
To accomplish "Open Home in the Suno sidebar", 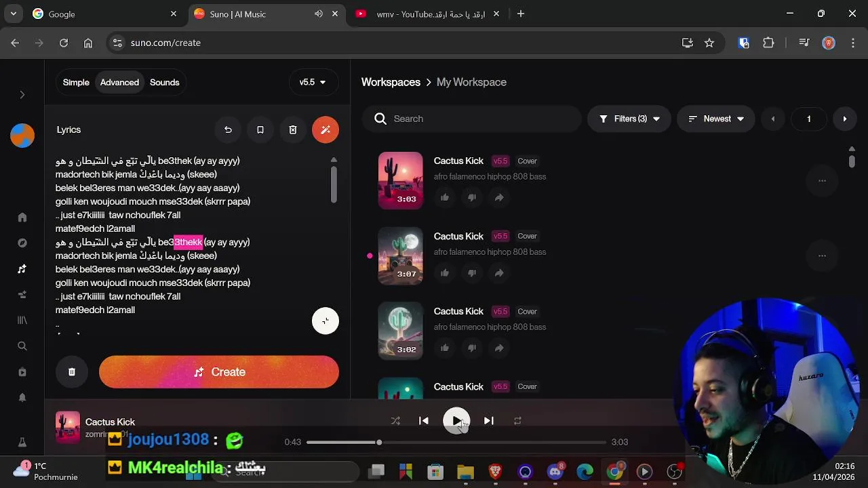I will [x=22, y=217].
